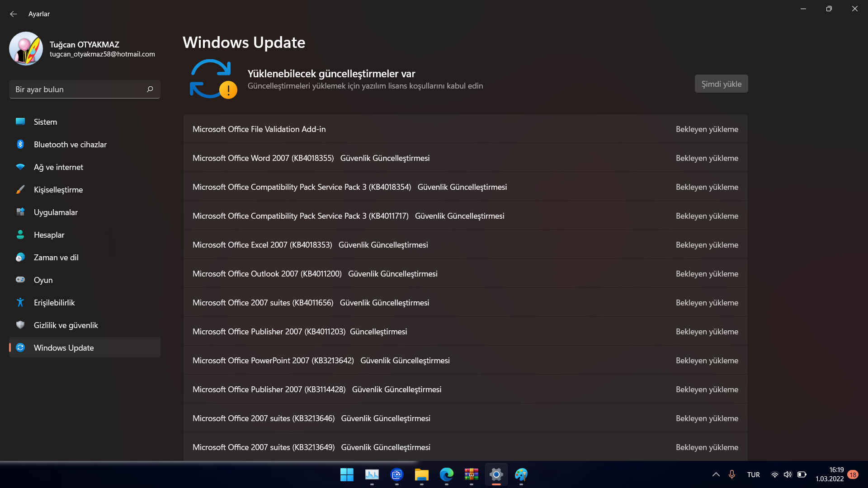Click the Windows Start button
Image resolution: width=868 pixels, height=488 pixels.
tap(347, 474)
